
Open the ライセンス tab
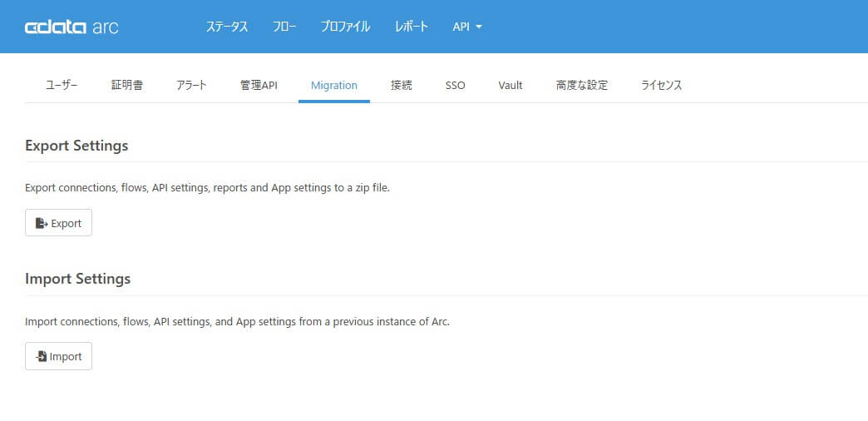pos(662,86)
